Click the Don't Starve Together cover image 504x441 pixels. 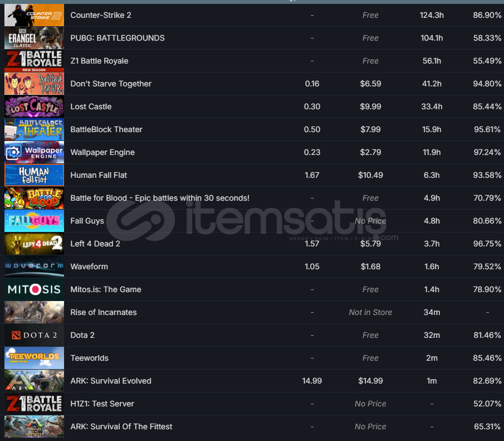(x=34, y=84)
